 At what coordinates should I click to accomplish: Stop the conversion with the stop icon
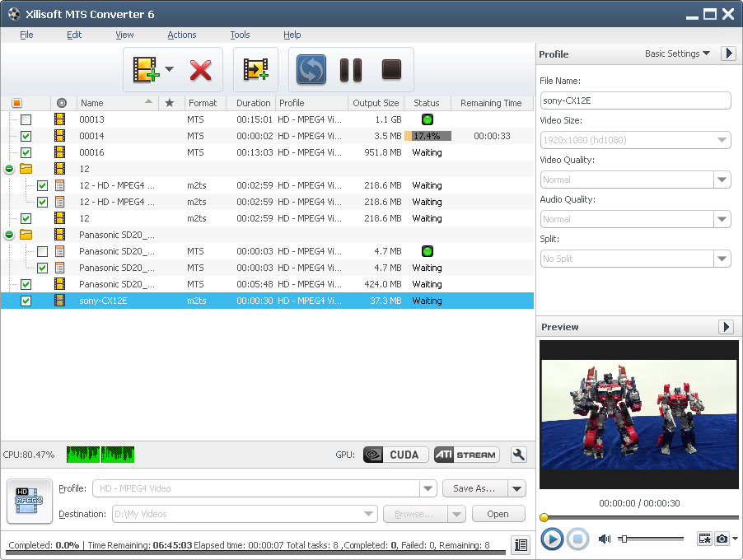point(391,70)
